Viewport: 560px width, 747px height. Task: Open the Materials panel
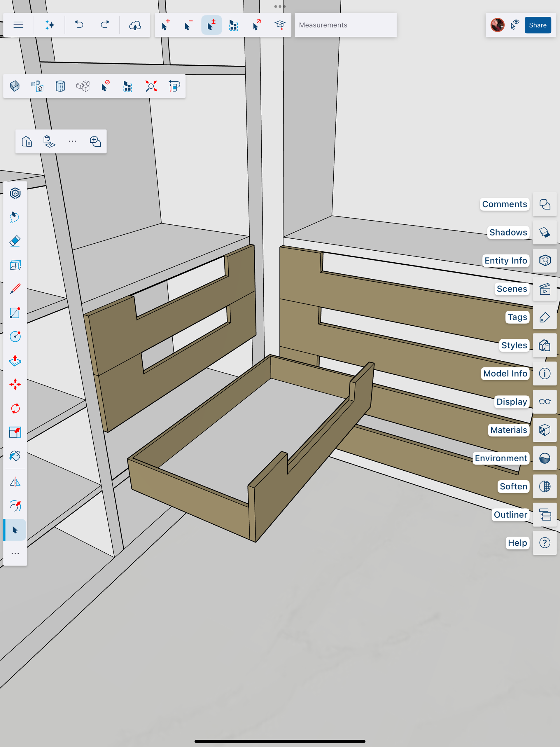tap(545, 430)
